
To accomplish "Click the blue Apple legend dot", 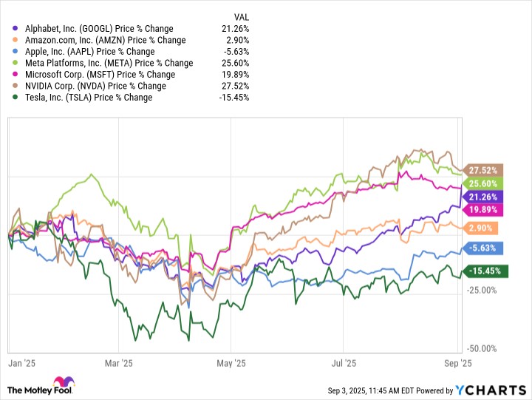I will point(15,52).
